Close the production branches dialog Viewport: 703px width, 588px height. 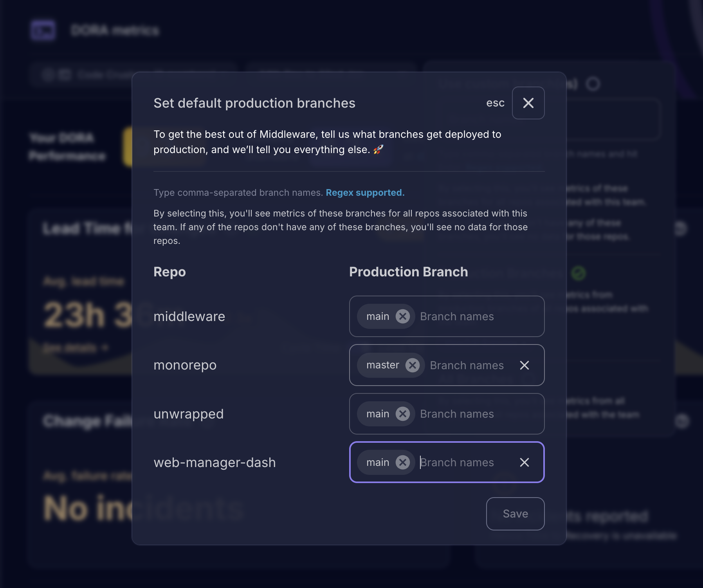tap(528, 103)
